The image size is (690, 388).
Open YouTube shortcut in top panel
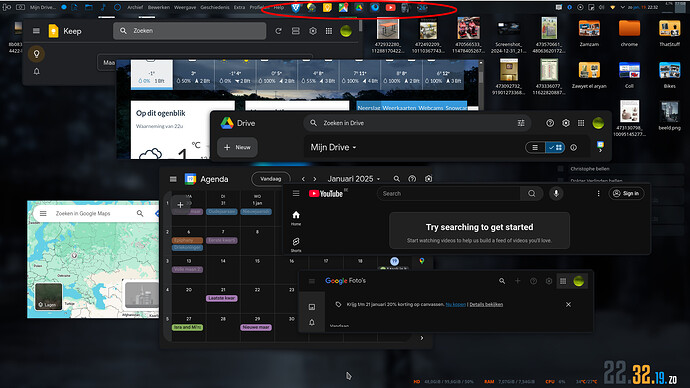click(390, 7)
